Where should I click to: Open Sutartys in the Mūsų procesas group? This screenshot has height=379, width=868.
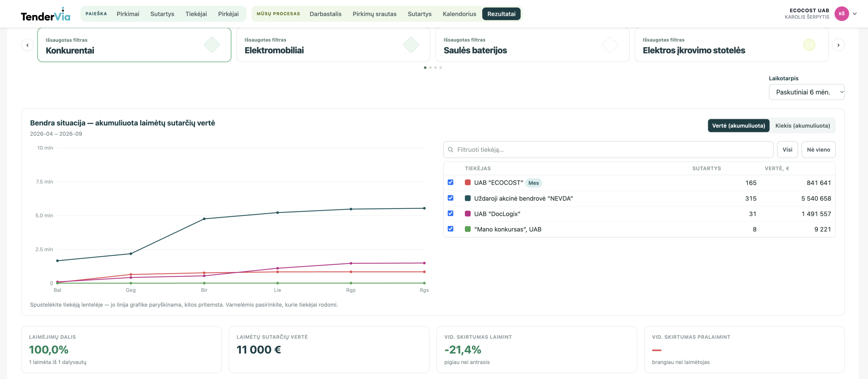419,14
